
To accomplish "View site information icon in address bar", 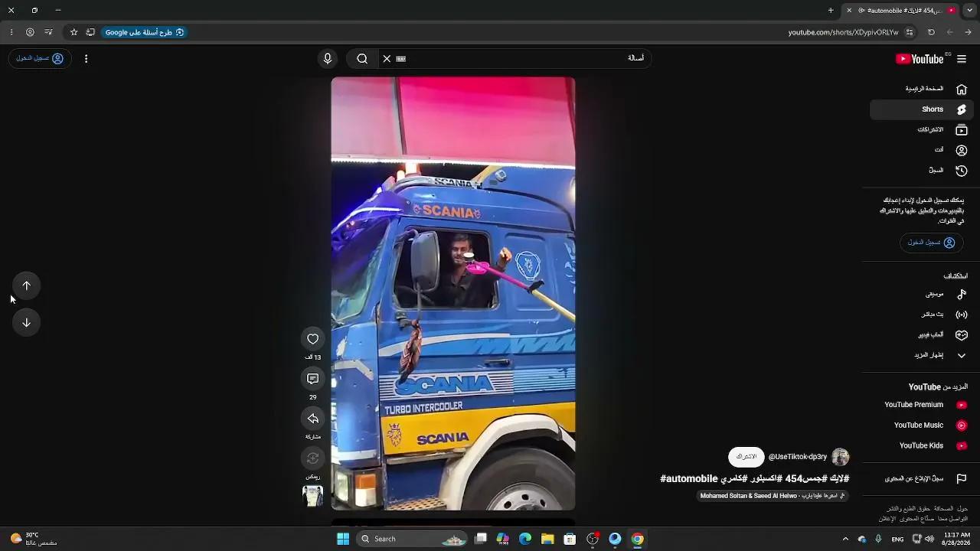I will point(910,32).
